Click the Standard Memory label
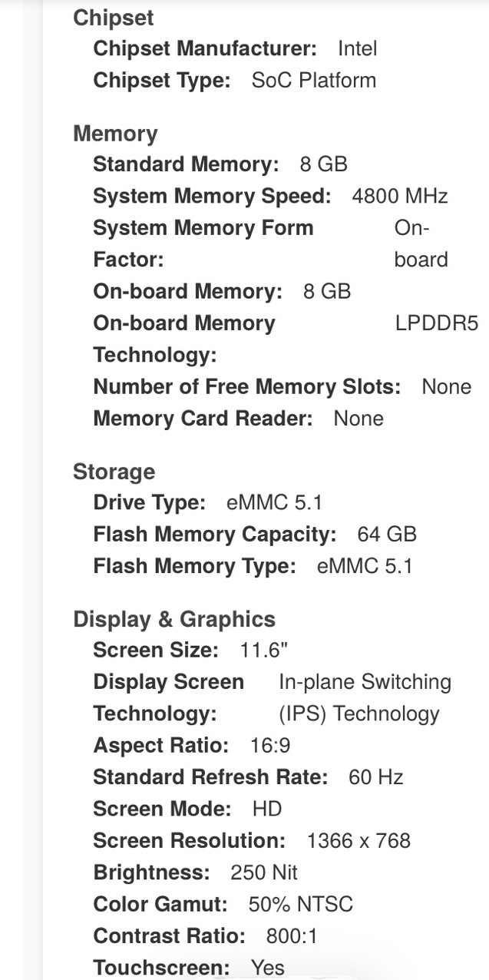The image size is (489, 980). (x=186, y=164)
